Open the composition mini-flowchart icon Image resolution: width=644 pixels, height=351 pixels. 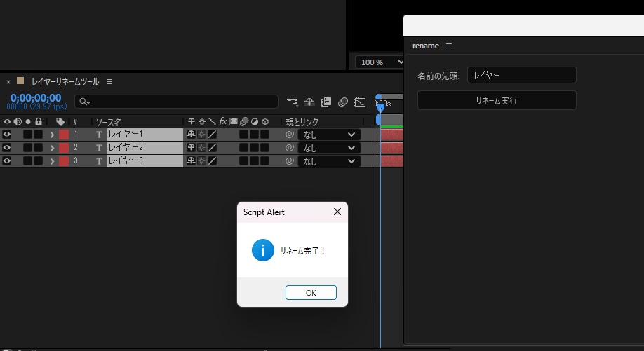point(293,102)
